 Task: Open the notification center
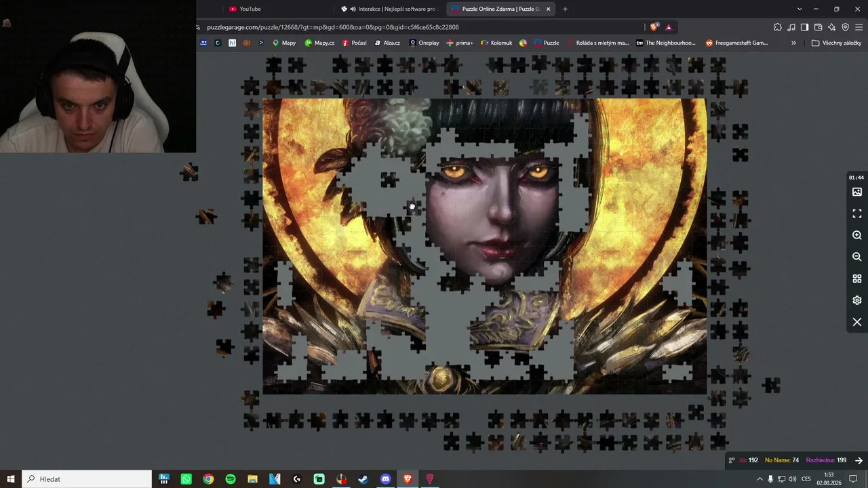pyautogui.click(x=853, y=479)
